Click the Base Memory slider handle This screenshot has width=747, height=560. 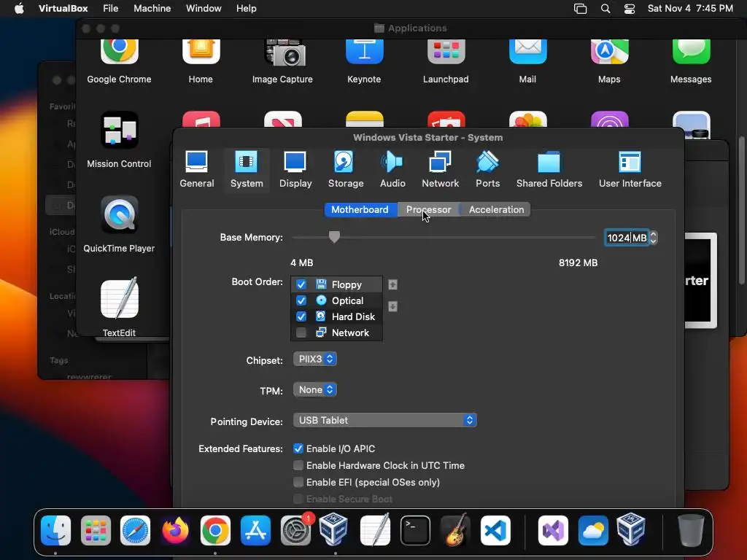334,237
